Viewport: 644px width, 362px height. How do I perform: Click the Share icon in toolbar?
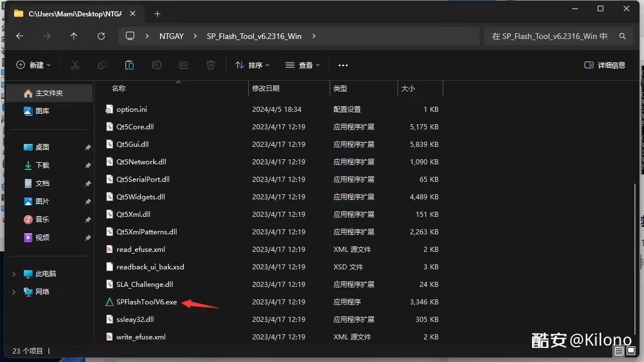[184, 66]
